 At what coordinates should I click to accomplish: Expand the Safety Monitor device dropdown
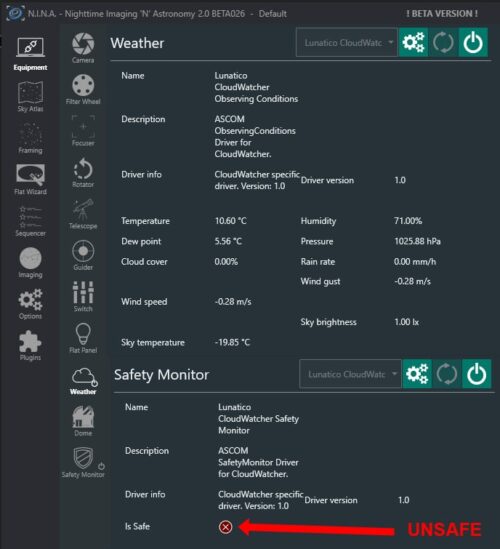(350, 374)
